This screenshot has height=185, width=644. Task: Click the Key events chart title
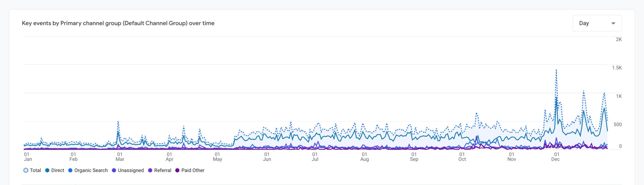point(118,23)
